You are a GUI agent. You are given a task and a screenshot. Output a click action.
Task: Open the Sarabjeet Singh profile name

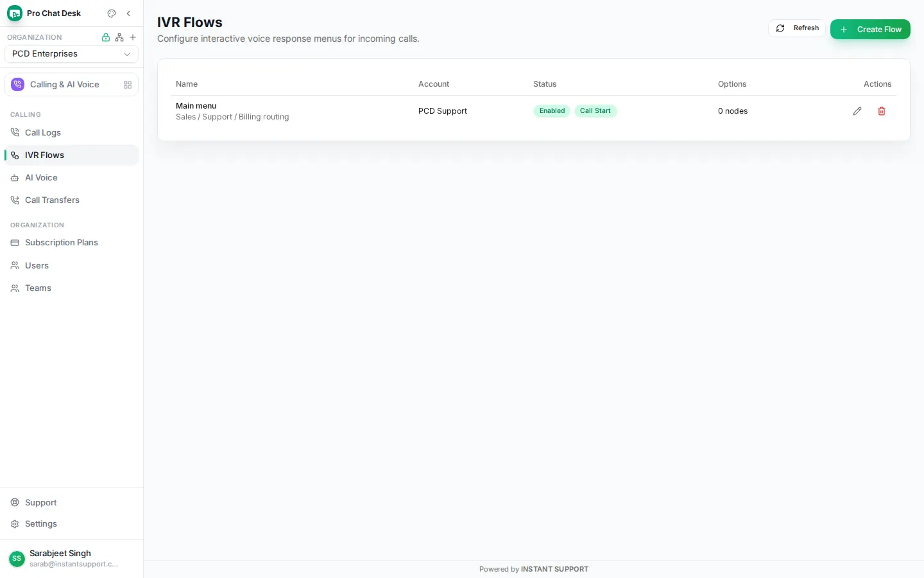pyautogui.click(x=60, y=554)
